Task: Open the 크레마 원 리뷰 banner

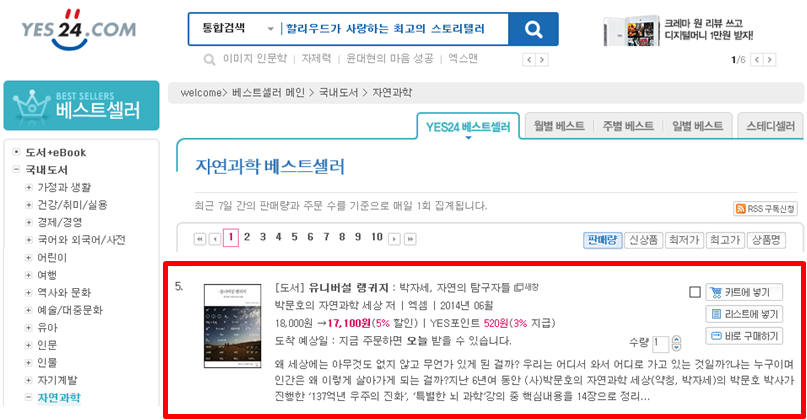Action: tap(680, 30)
